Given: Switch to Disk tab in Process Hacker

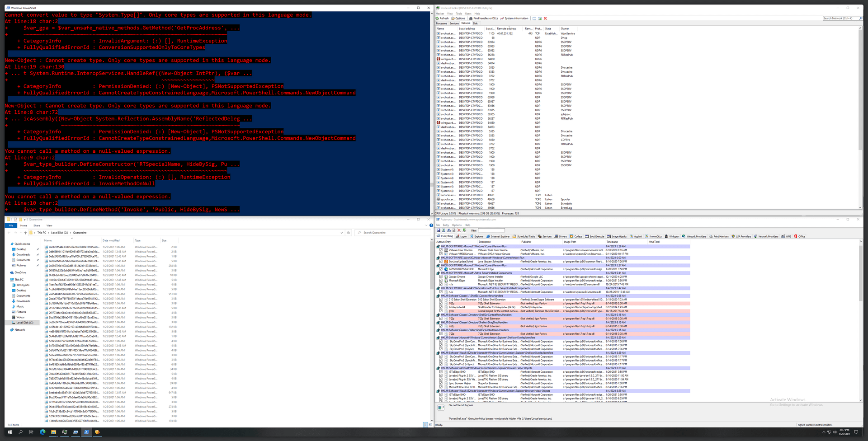Looking at the screenshot, I should (475, 23).
